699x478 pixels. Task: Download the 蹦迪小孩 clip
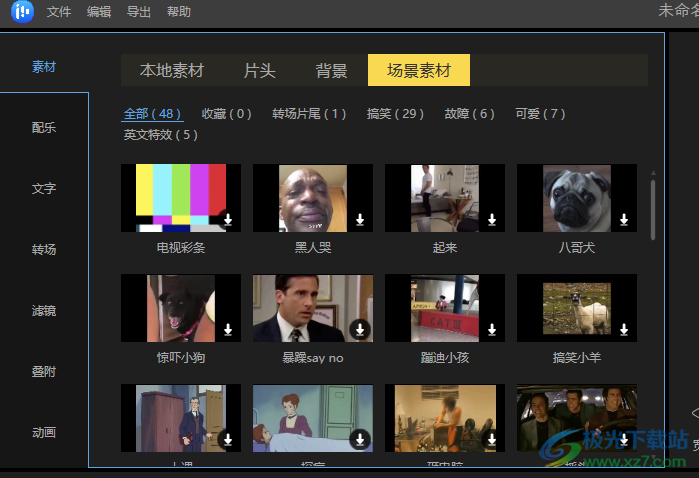[x=492, y=329]
